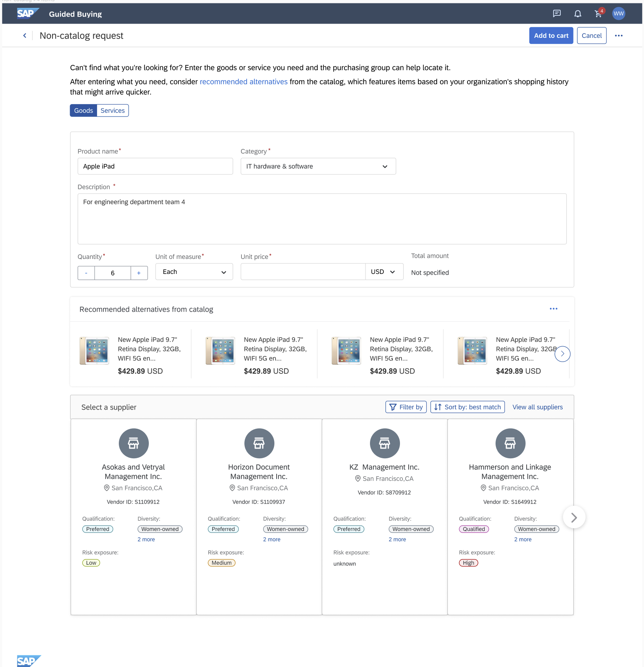This screenshot has width=644, height=667.
Task: Click the Guided Buying title
Action: coord(75,14)
